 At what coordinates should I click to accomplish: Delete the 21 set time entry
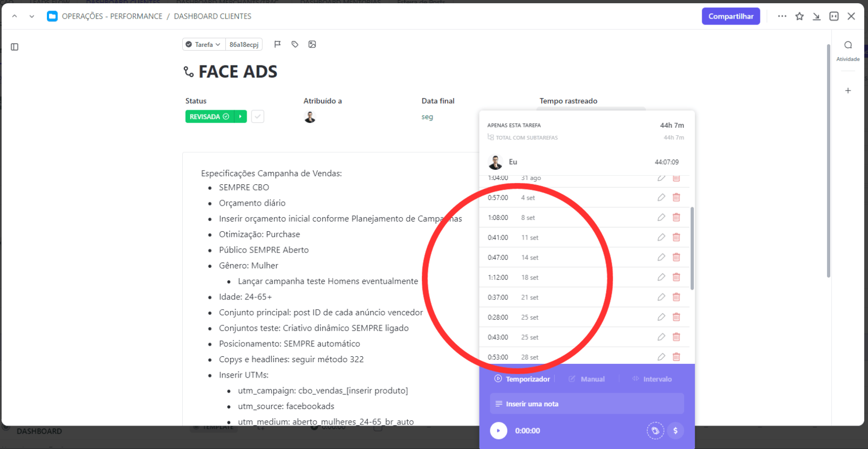click(x=676, y=297)
